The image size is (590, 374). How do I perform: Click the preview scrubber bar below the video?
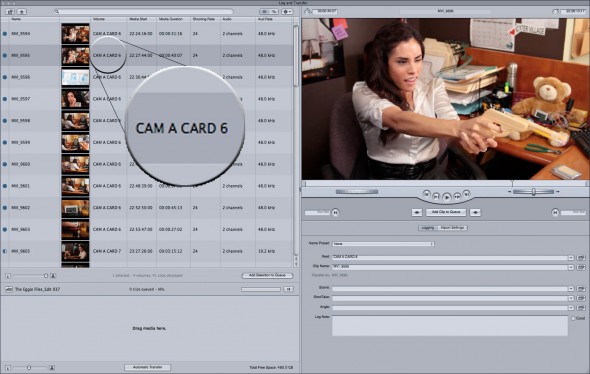[x=445, y=184]
